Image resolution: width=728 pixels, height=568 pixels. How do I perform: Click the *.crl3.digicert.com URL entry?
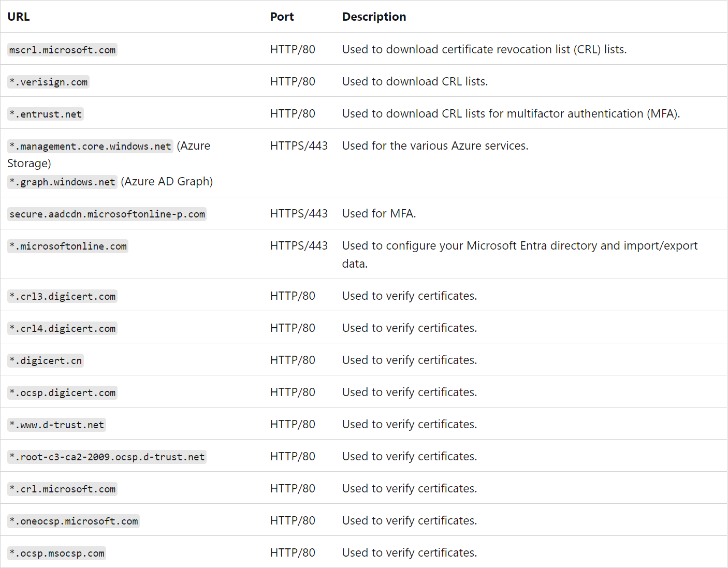click(x=62, y=297)
